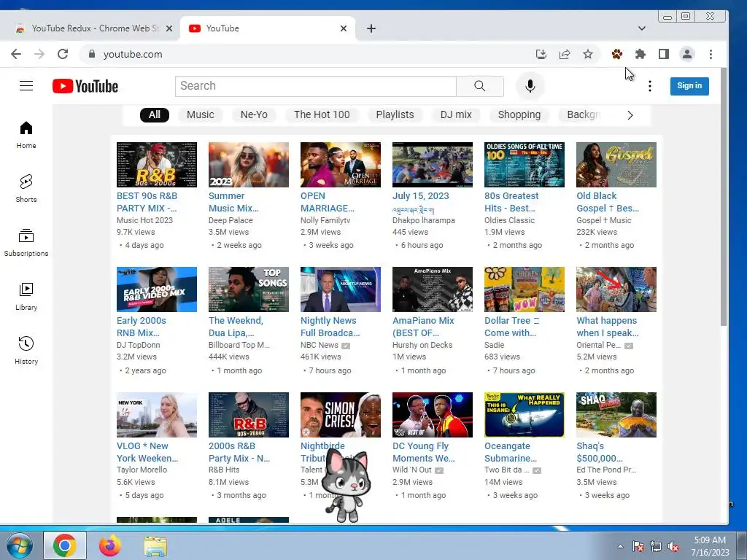Select the Ne-Yo category chip

tap(254, 114)
